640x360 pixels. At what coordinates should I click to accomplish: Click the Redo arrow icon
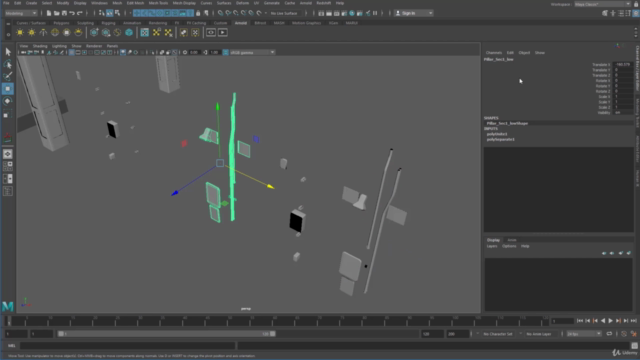pos(80,13)
